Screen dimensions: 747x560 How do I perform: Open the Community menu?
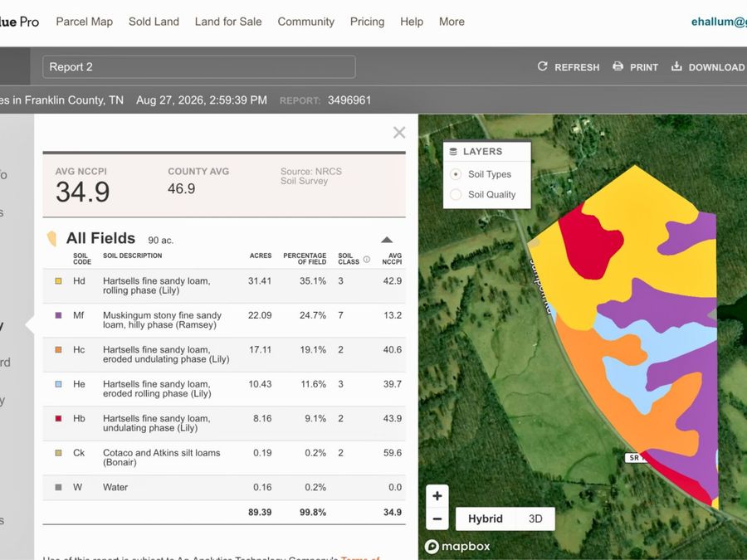click(305, 22)
